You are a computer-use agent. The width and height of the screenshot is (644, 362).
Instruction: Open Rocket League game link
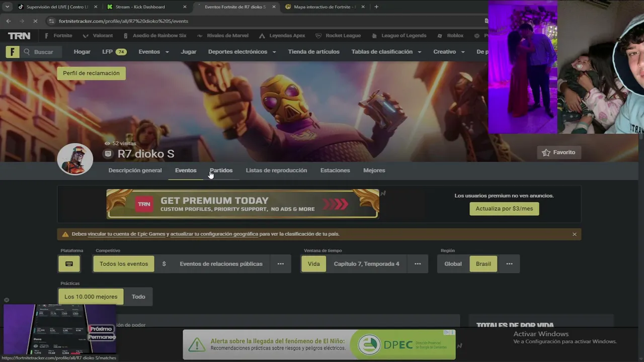[338, 36]
